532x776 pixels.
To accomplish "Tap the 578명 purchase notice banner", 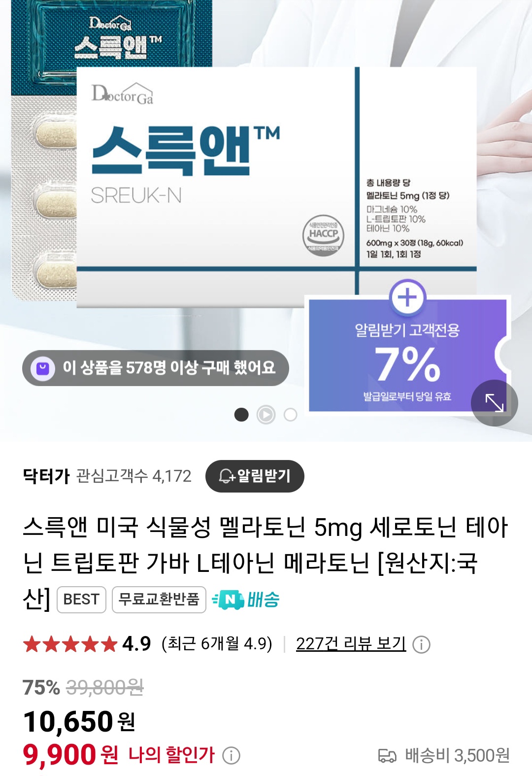I will (155, 368).
